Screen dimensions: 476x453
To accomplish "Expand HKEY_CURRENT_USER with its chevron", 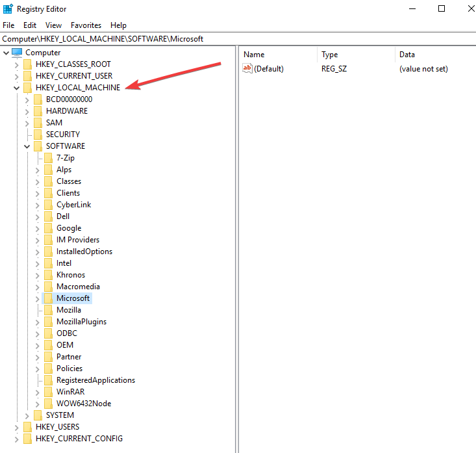I will pos(17,76).
